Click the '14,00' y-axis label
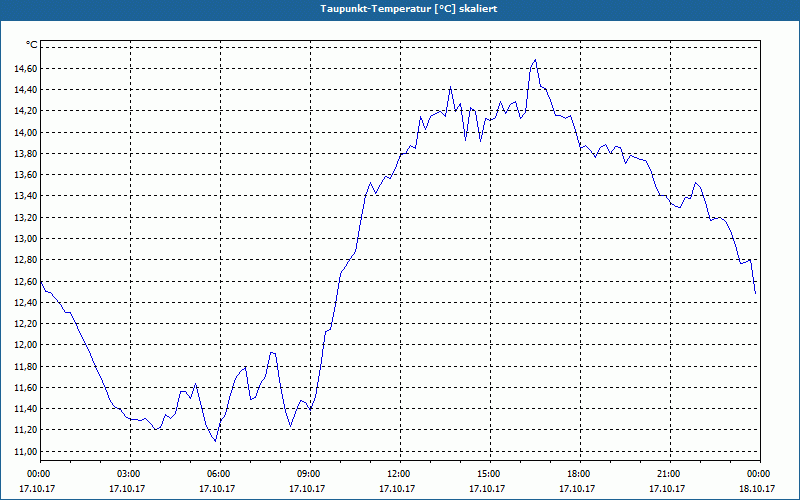 click(26, 133)
